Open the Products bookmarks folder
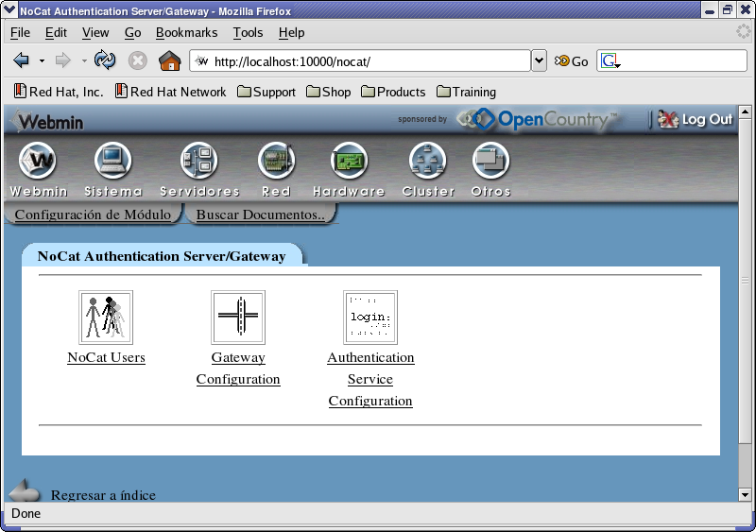The height and width of the screenshot is (532, 756). coord(393,92)
